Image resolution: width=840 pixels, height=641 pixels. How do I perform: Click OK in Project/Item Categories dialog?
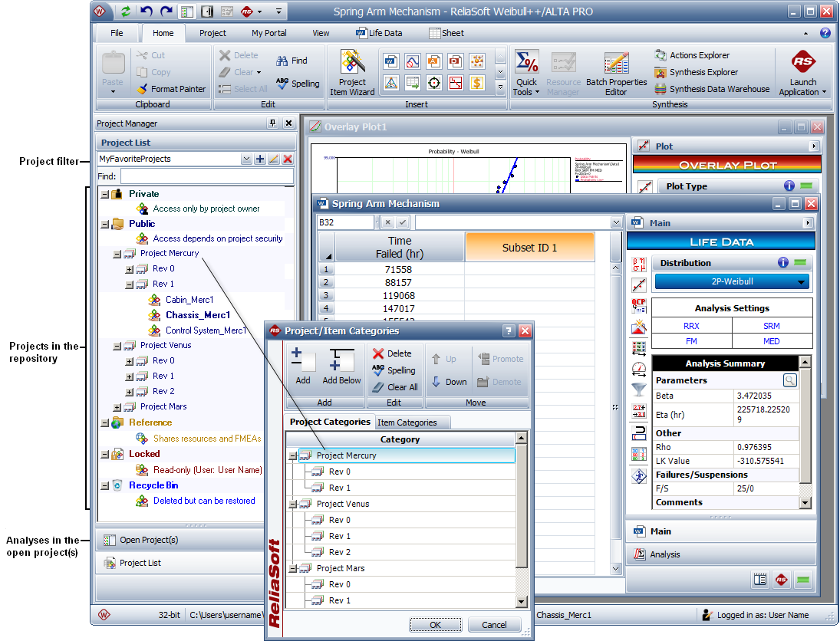pos(435,625)
